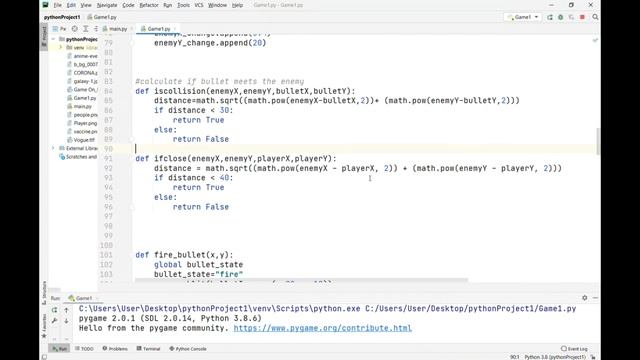Image resolution: width=640 pixels, height=360 pixels.
Task: Open Search Everywhere magnifier icon
Action: [595, 17]
